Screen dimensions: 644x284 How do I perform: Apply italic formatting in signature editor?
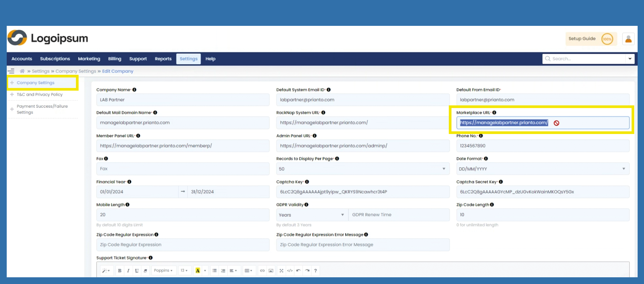pos(128,271)
